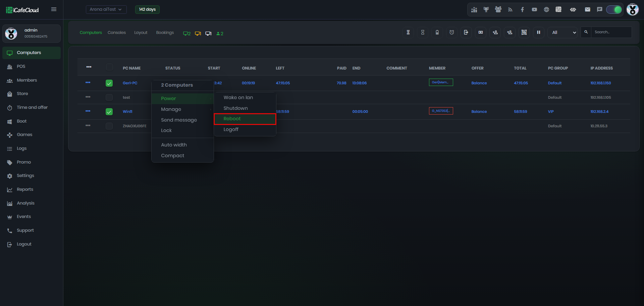Switch to the Bookings tab
Screen dimensions: 644x306
click(x=165, y=33)
